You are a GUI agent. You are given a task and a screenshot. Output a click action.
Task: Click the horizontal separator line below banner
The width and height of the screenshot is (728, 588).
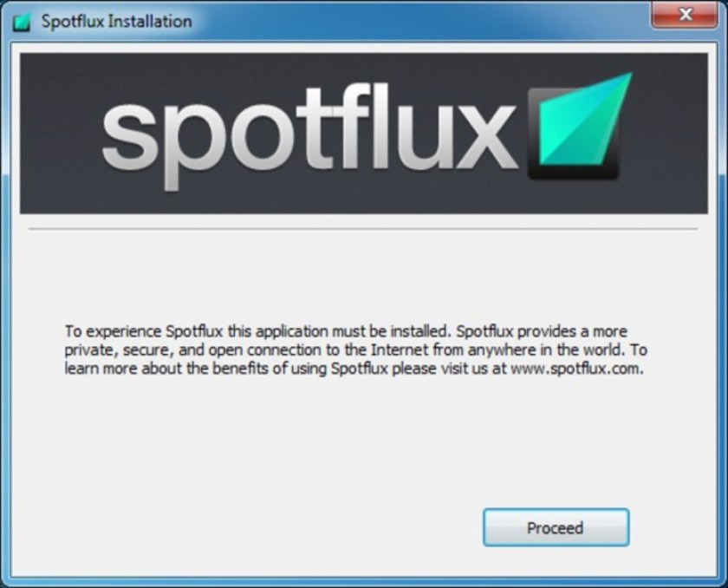tap(362, 229)
